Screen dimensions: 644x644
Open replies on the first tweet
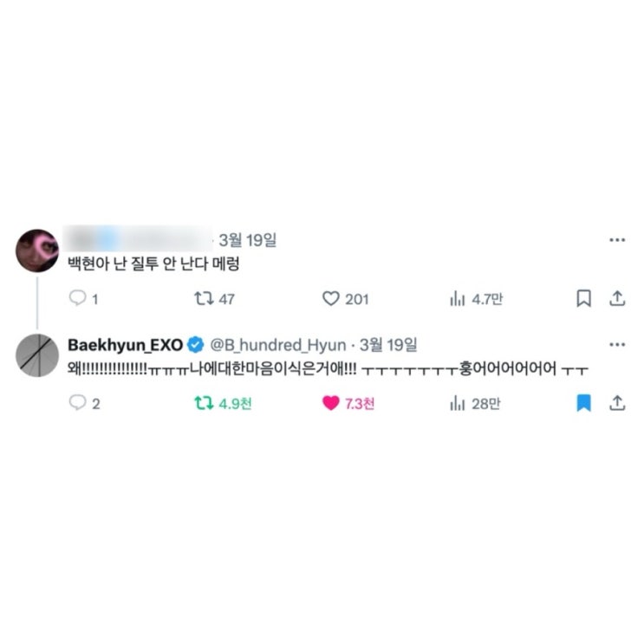[x=84, y=298]
